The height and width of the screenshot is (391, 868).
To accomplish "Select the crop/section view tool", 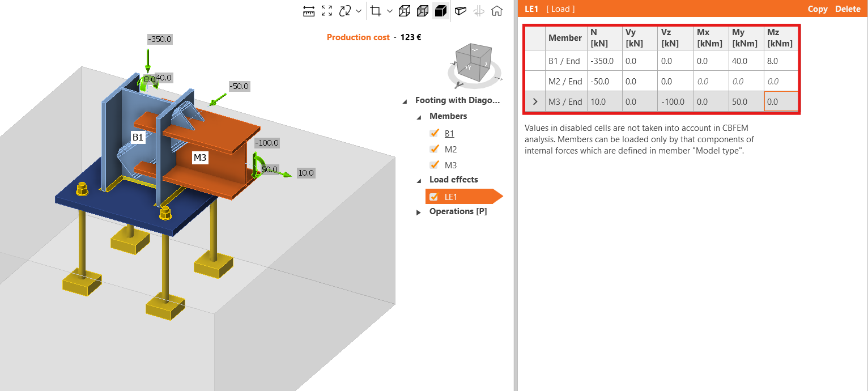I will pos(376,11).
